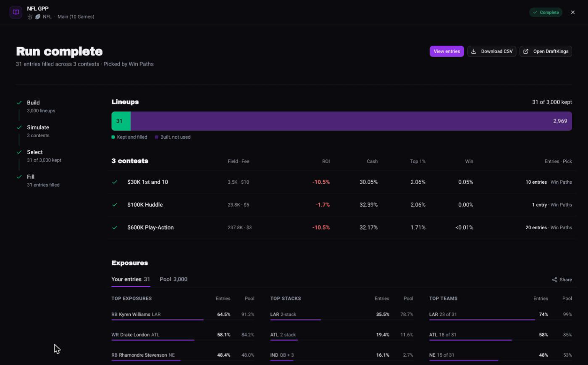Switch to Your entries 31 tab
This screenshot has height=365, width=588.
[x=131, y=279]
